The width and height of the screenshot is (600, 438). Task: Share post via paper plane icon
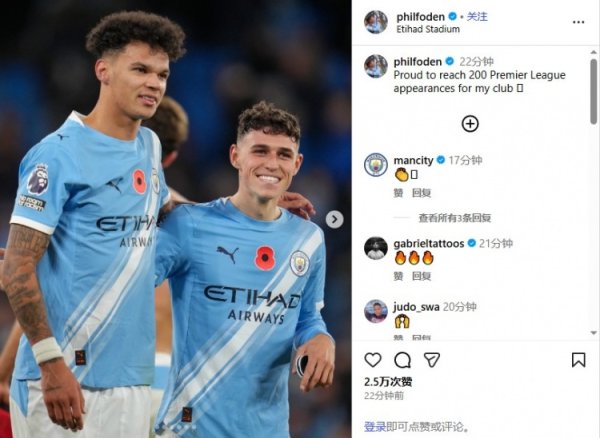coord(432,360)
